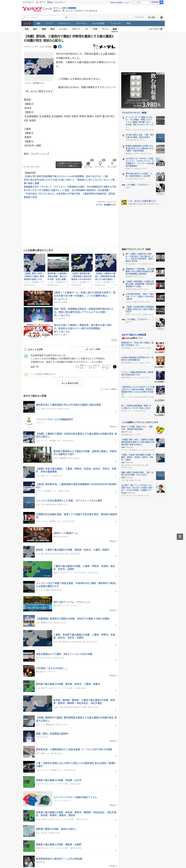This screenshot has width=186, height=868.
Task: Share article on Facebook
Action: click(x=60, y=47)
